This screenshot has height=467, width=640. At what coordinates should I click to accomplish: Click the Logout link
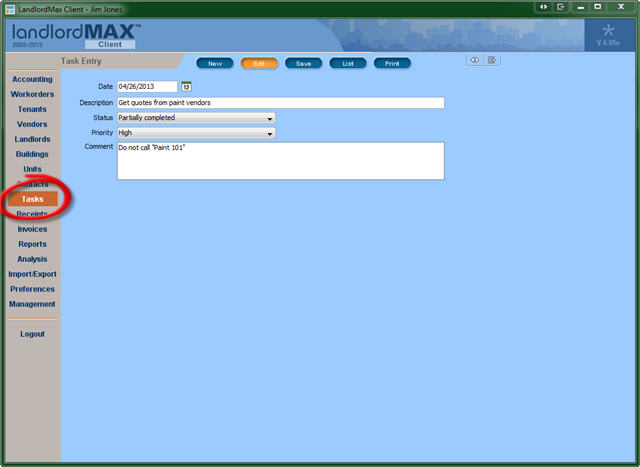pos(32,334)
